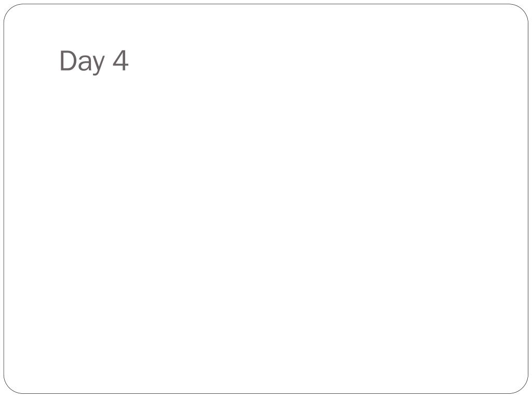Viewport: 532px width, 399px height.
Task: Click the slide's top border line
Action: pos(266,4)
